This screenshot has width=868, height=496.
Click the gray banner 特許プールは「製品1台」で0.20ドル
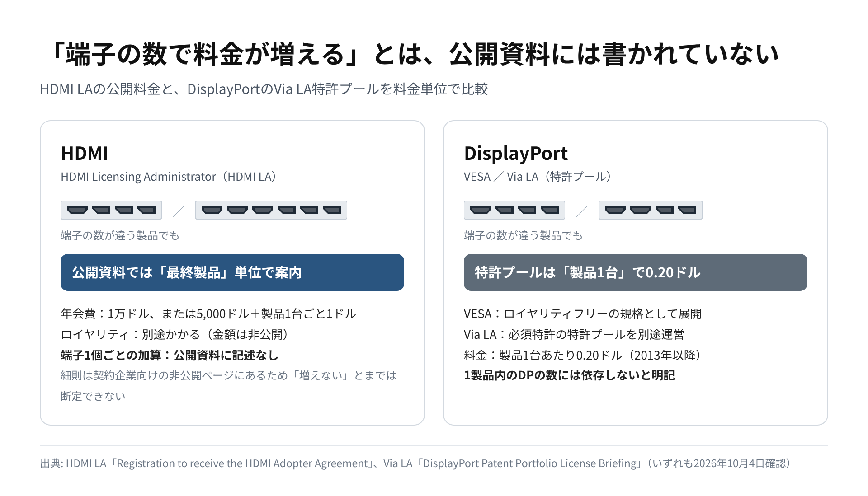(636, 272)
